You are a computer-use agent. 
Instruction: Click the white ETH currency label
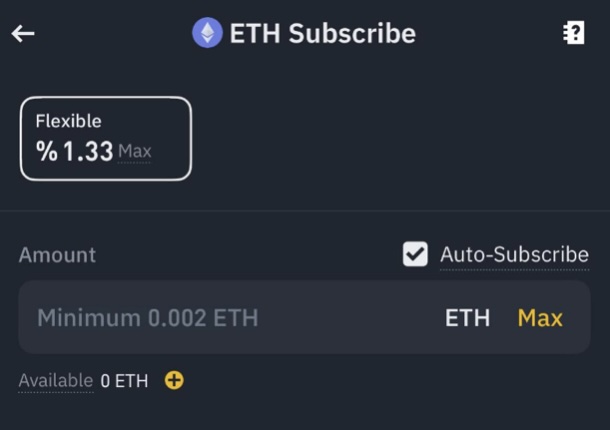(x=467, y=318)
